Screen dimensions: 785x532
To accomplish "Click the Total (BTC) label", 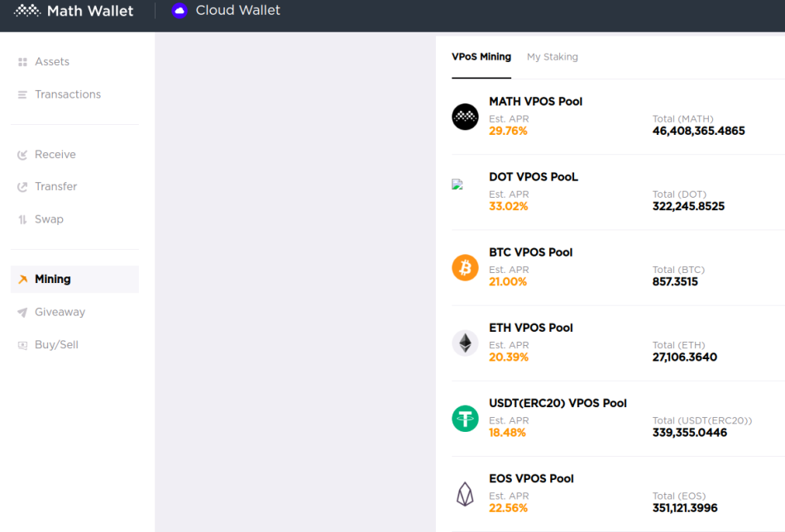I will click(678, 270).
